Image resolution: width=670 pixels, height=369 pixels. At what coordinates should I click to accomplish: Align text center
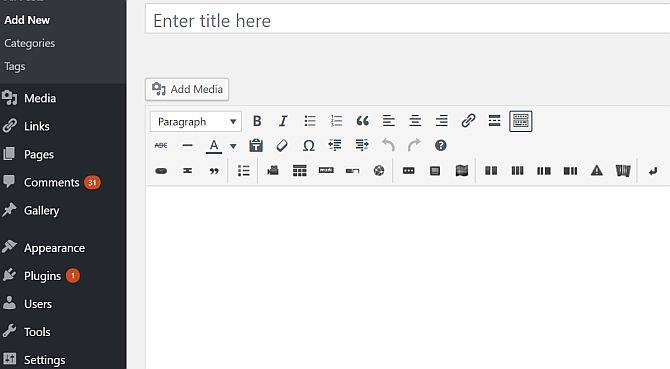click(415, 121)
